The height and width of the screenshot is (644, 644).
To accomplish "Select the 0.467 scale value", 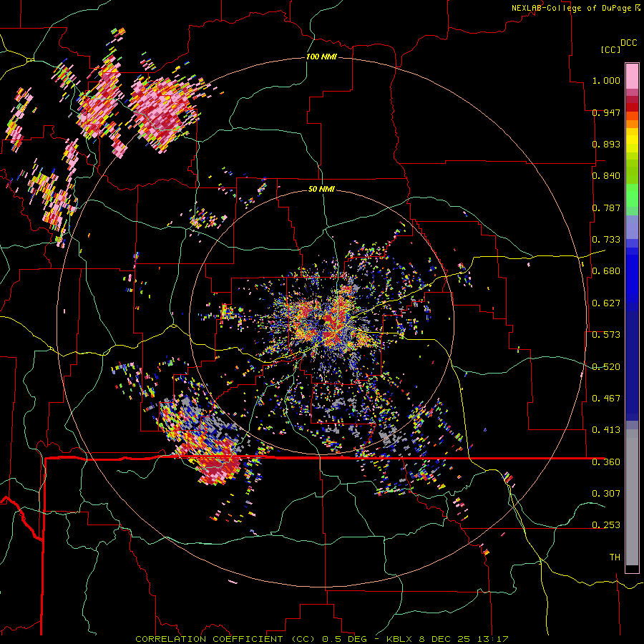I will [x=606, y=399].
